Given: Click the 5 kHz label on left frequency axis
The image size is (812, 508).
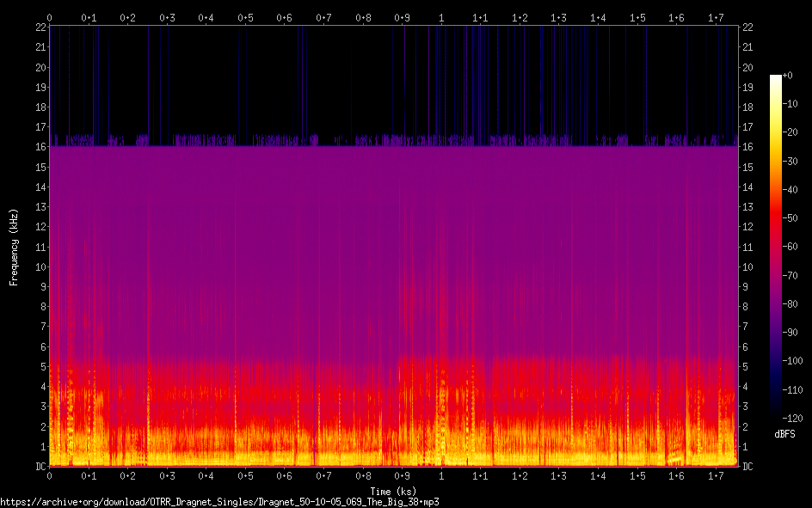Looking at the screenshot, I should click(x=42, y=367).
